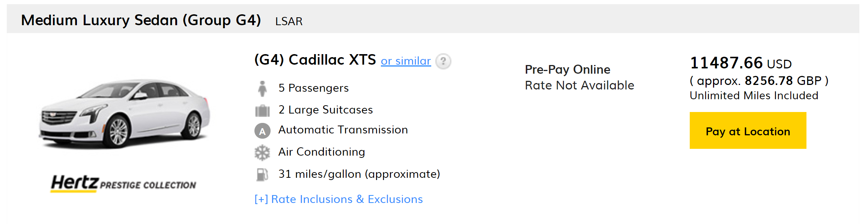Viewport: 868px width, 224px height.
Task: Click the white Cadillac XTS car image
Action: 125,114
